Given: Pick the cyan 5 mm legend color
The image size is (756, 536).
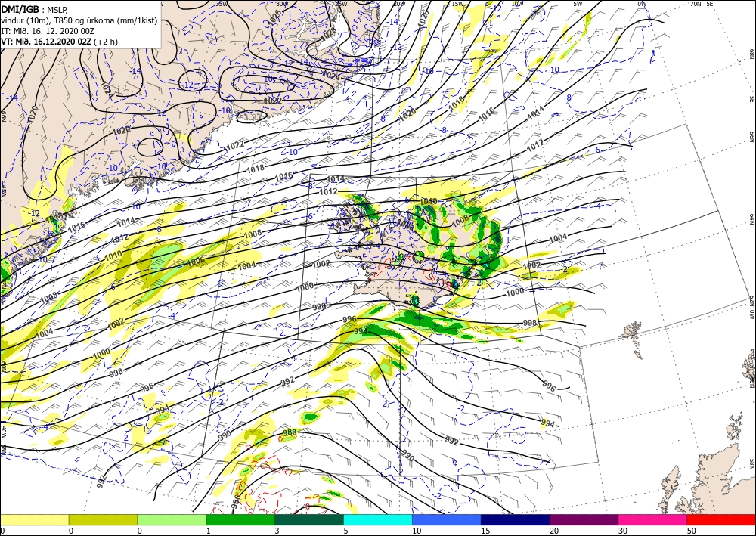Looking at the screenshot, I should (x=378, y=519).
